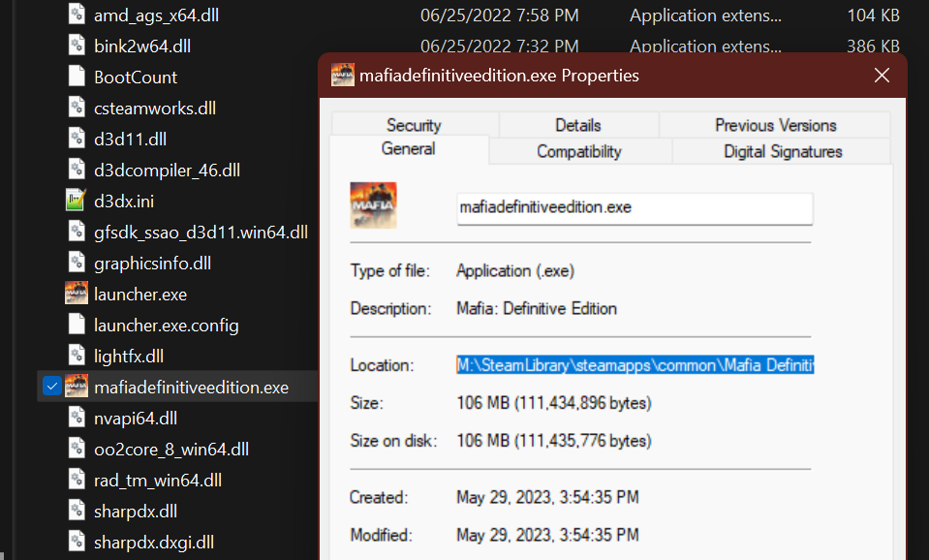The width and height of the screenshot is (929, 560).
Task: Click the file name input field in Properties
Action: (x=635, y=207)
